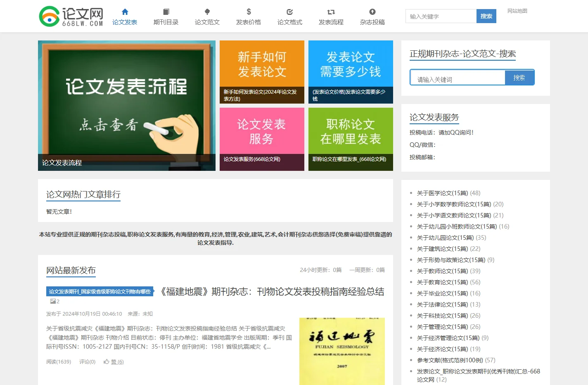
Task: Click the tree icon above 论文范文
Action: click(x=207, y=12)
